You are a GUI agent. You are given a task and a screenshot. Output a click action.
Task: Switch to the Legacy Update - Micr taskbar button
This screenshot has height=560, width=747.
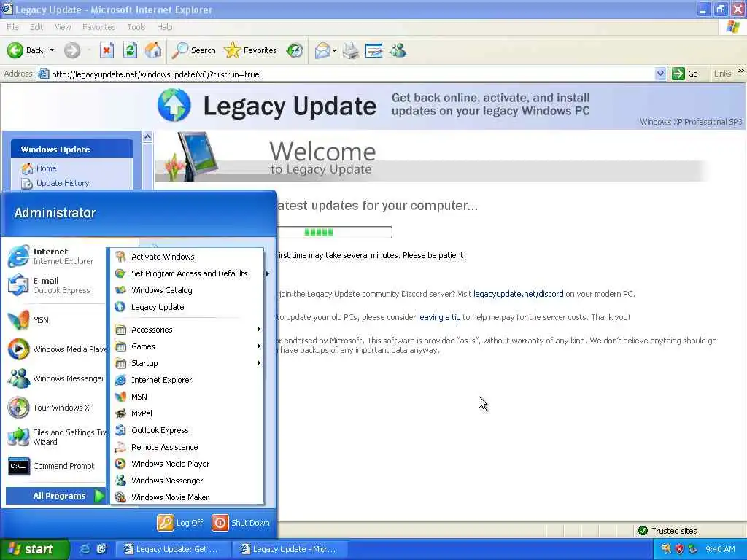[290, 549]
